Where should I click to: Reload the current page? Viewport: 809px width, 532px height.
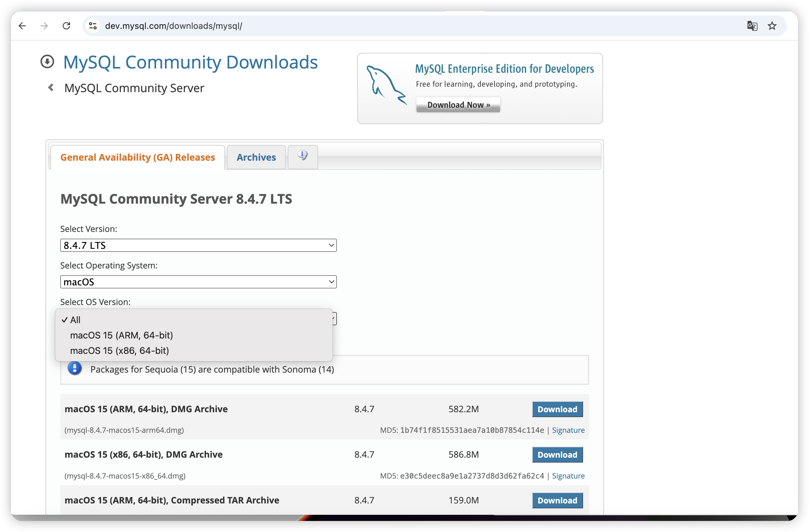pyautogui.click(x=67, y=26)
